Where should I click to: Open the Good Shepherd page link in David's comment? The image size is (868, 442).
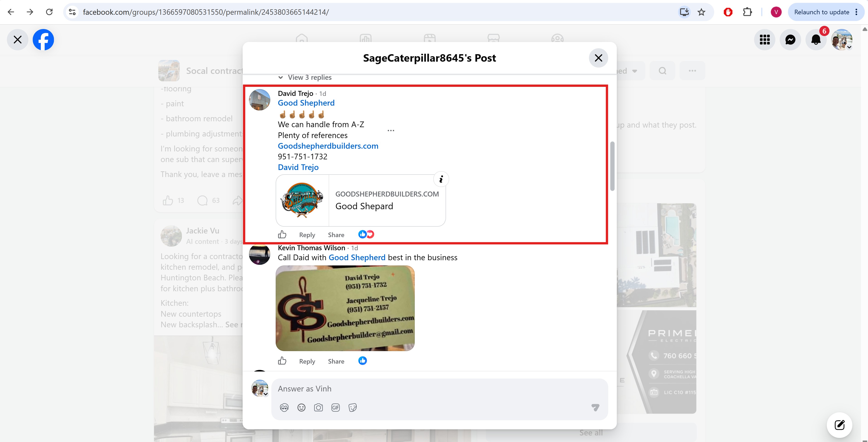point(306,103)
